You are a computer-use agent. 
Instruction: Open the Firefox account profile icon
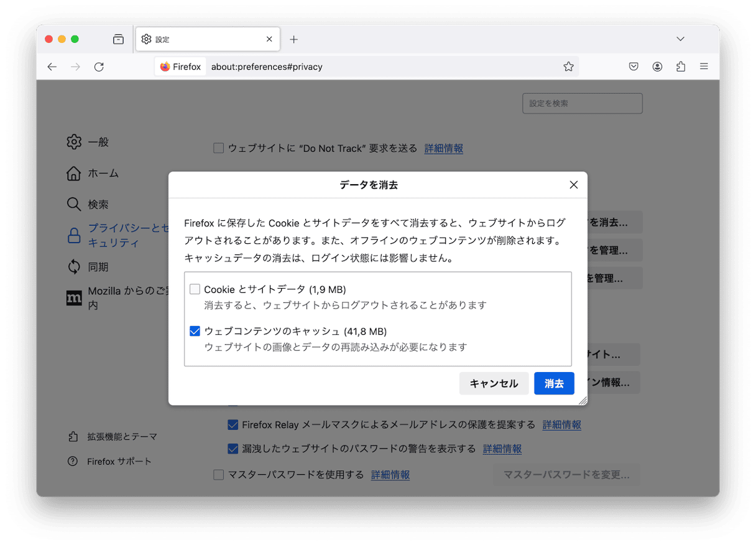click(x=657, y=67)
